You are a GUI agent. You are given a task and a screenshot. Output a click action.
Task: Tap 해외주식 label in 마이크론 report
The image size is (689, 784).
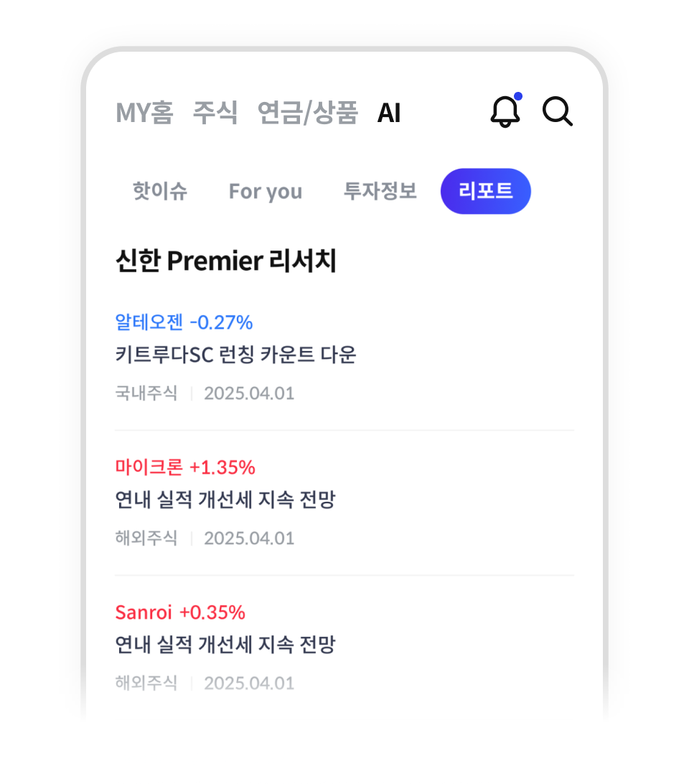pos(146,538)
